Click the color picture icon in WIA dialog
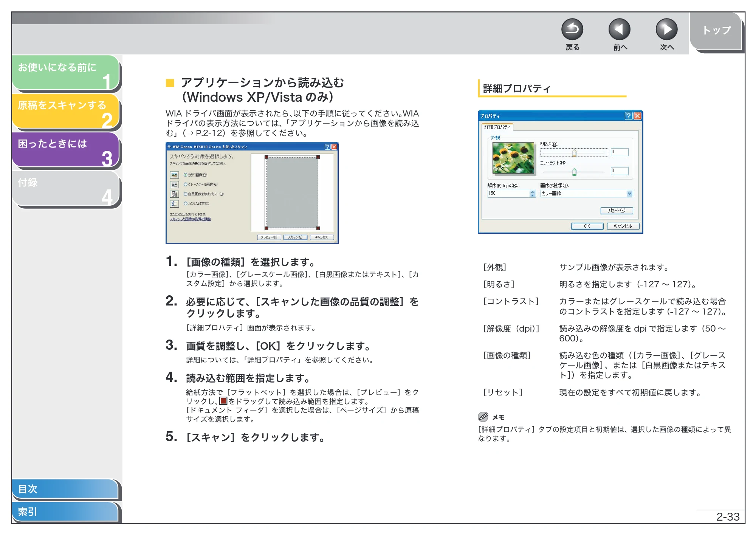The width and height of the screenshot is (756, 535). (174, 175)
